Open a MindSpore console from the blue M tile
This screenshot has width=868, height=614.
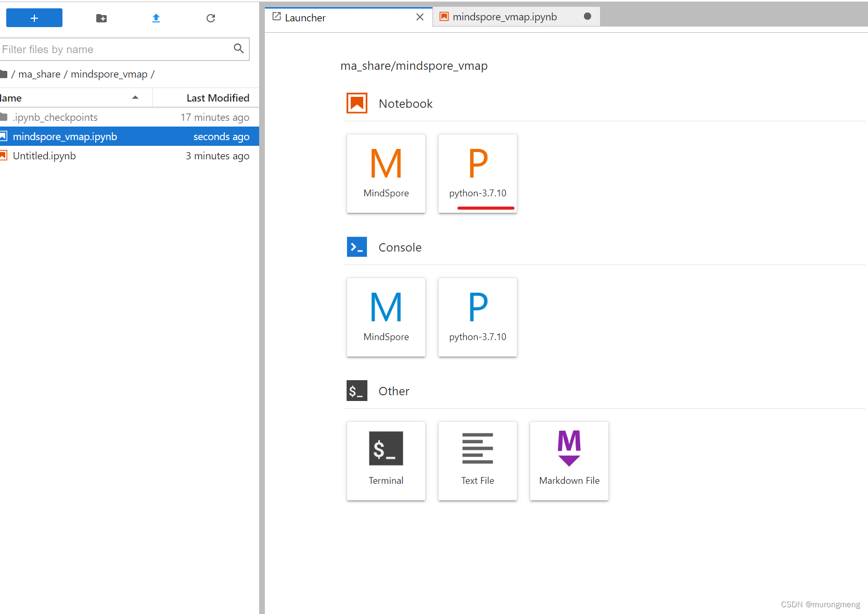(x=386, y=317)
